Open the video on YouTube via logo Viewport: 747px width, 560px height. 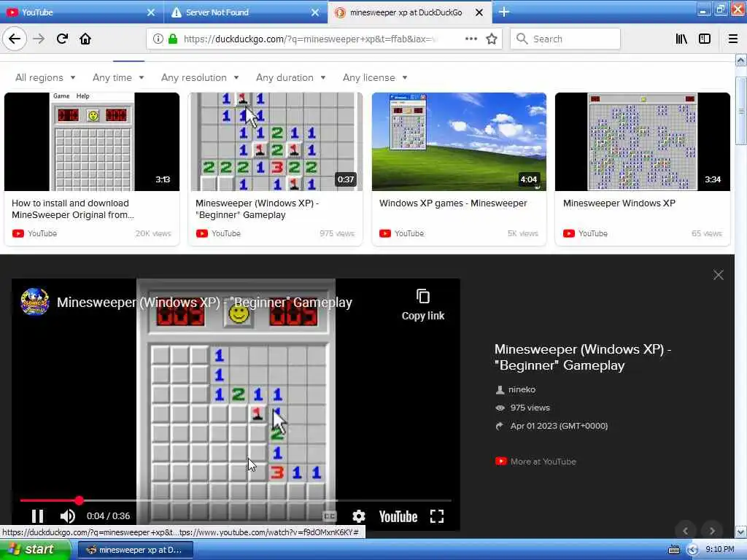click(x=398, y=517)
